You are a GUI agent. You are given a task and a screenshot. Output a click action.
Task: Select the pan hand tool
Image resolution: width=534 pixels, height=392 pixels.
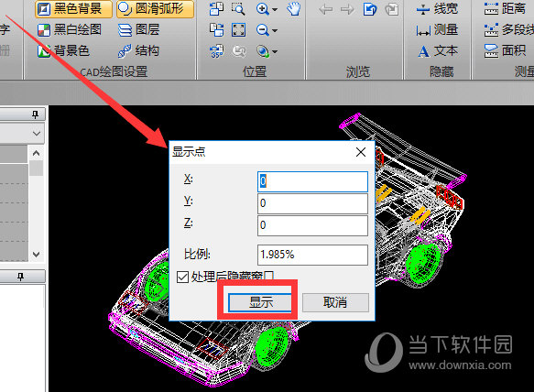293,9
